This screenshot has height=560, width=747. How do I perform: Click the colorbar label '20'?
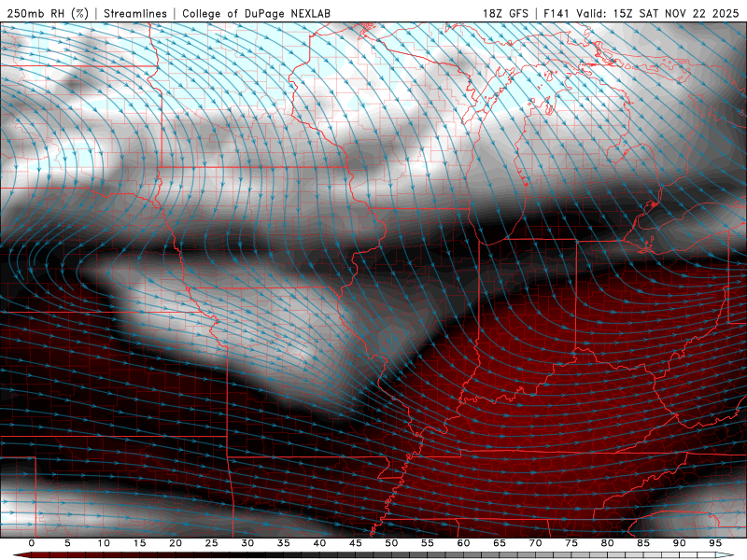176,543
